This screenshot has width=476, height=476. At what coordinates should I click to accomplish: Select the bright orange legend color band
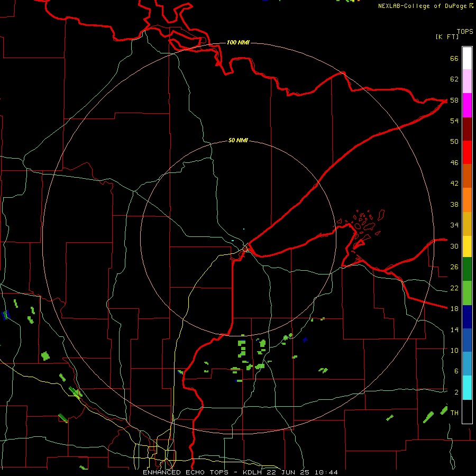point(467,200)
